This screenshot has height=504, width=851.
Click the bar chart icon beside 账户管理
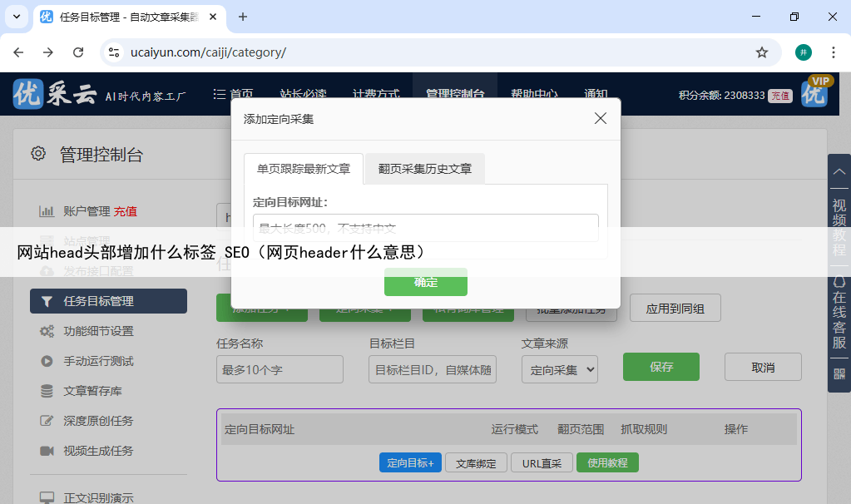coord(47,211)
